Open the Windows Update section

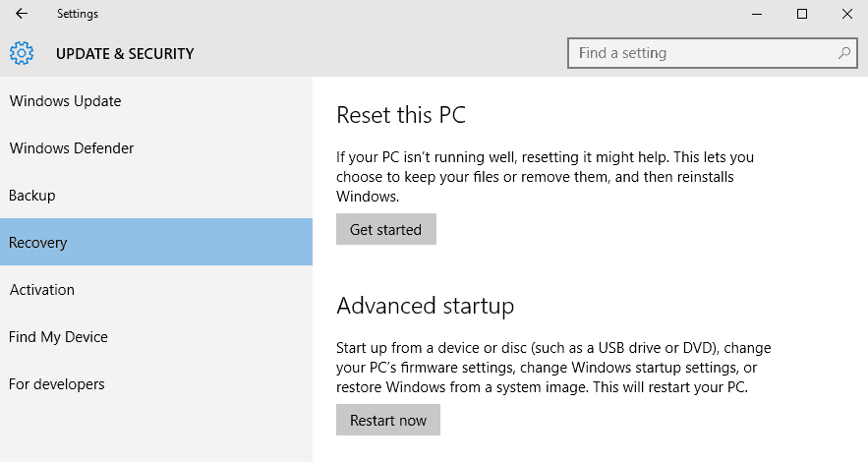(x=156, y=100)
